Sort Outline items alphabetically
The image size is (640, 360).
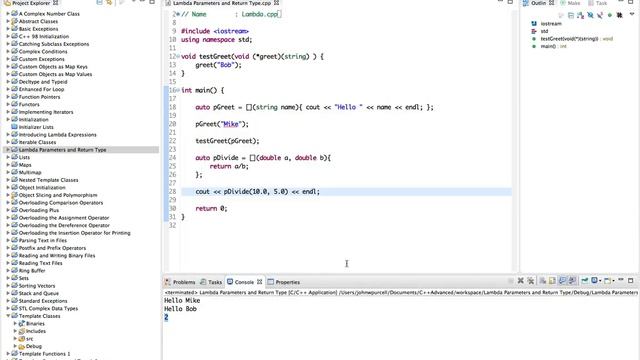click(x=580, y=15)
